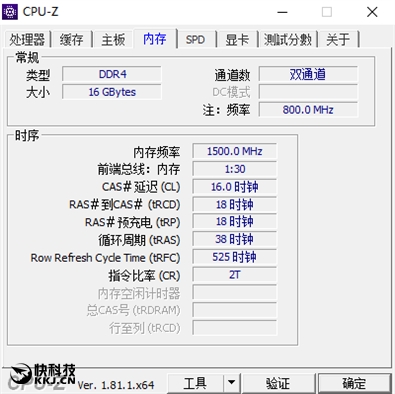Click the empty DC模式 field
Screen dimensions: 395x394
click(x=308, y=92)
